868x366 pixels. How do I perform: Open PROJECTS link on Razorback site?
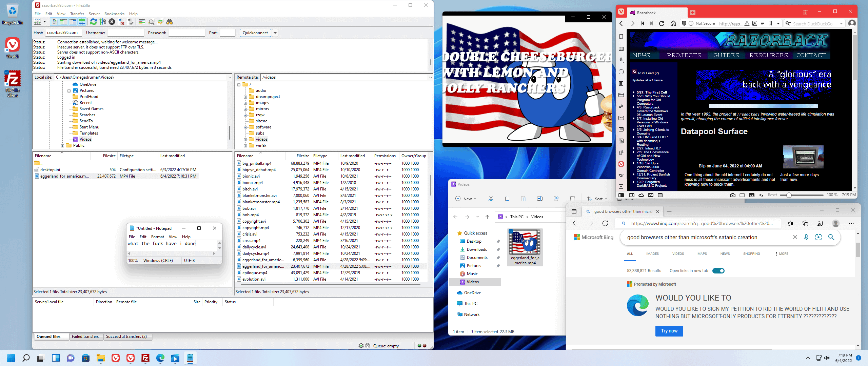(684, 55)
